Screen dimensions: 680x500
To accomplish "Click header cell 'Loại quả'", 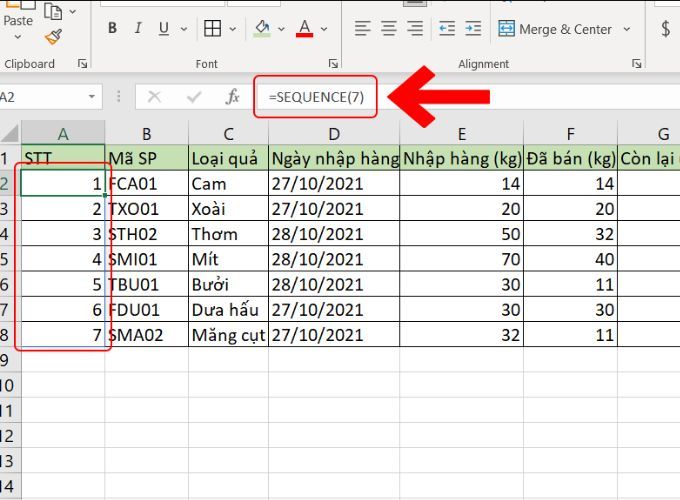I will (x=229, y=158).
